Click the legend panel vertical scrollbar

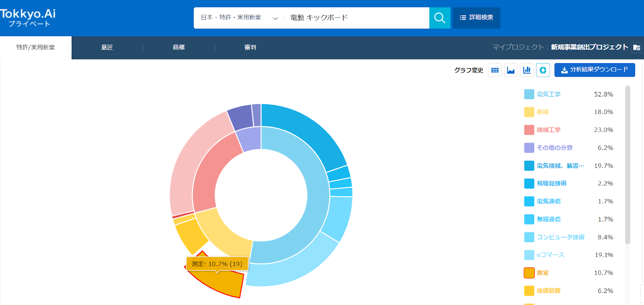[627, 165]
